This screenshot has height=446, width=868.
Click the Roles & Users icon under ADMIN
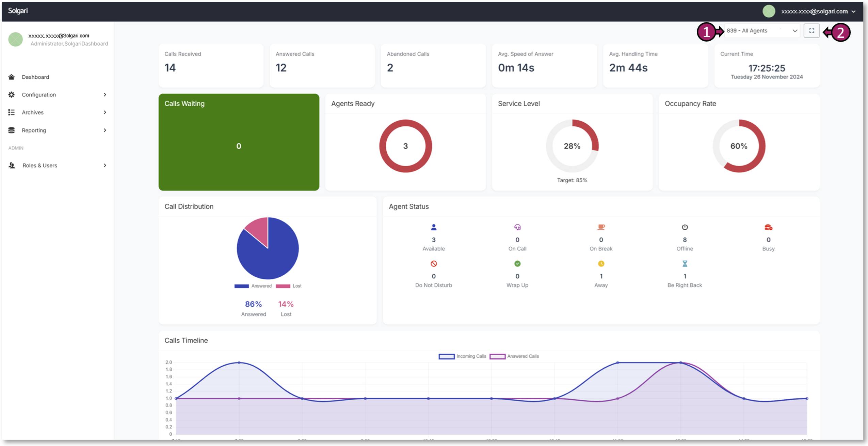[x=12, y=165]
